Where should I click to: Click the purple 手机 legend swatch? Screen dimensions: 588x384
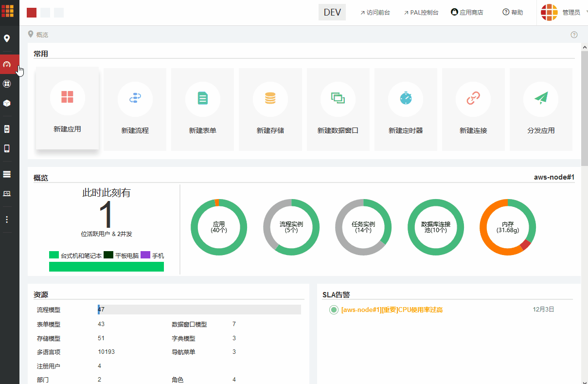(x=145, y=255)
